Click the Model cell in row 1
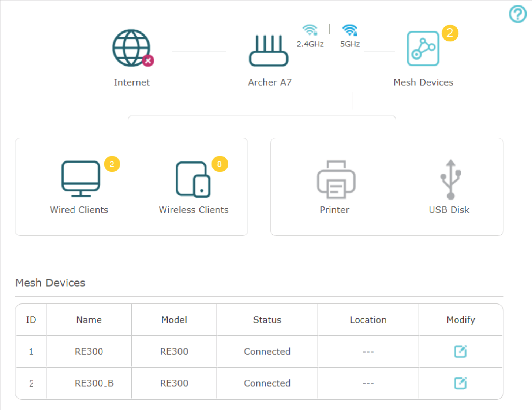The width and height of the screenshot is (532, 410). [x=174, y=351]
